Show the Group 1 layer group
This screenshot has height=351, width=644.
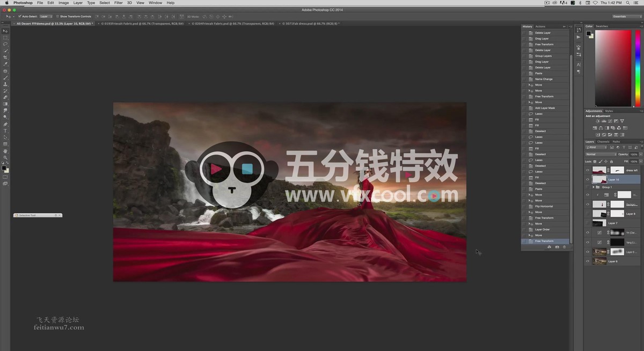pos(588,187)
